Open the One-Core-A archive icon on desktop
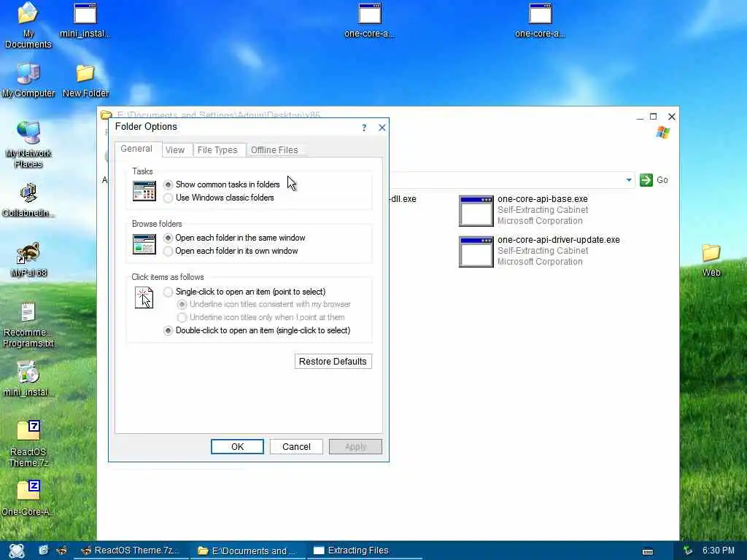747x560 pixels. [x=28, y=498]
